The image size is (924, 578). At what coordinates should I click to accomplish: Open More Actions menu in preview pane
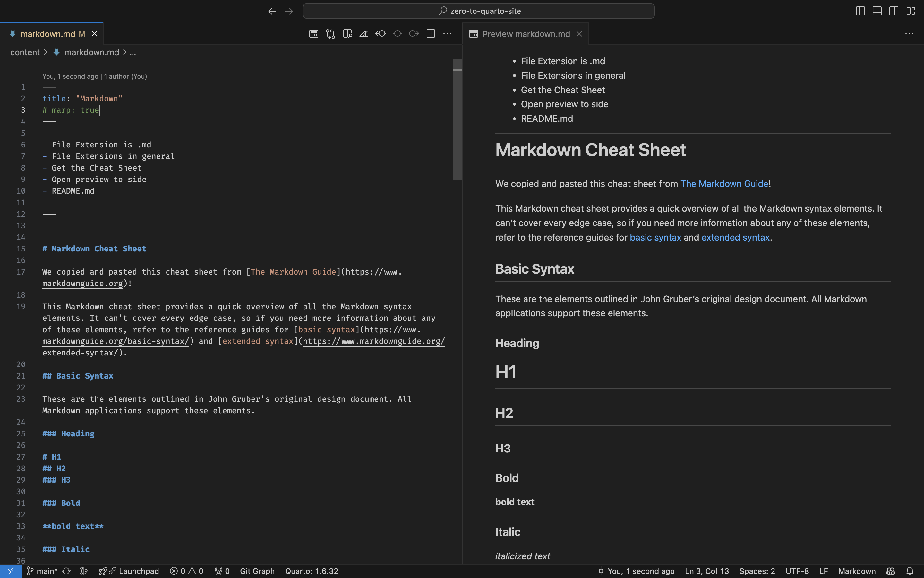pyautogui.click(x=909, y=34)
